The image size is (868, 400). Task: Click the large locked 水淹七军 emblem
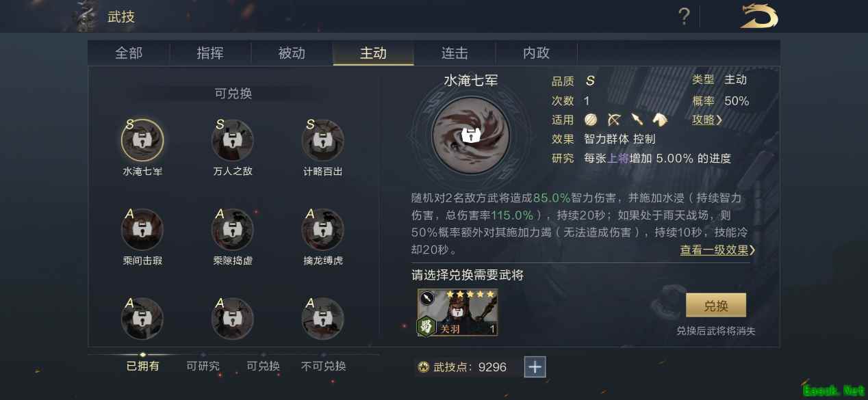pos(470,135)
